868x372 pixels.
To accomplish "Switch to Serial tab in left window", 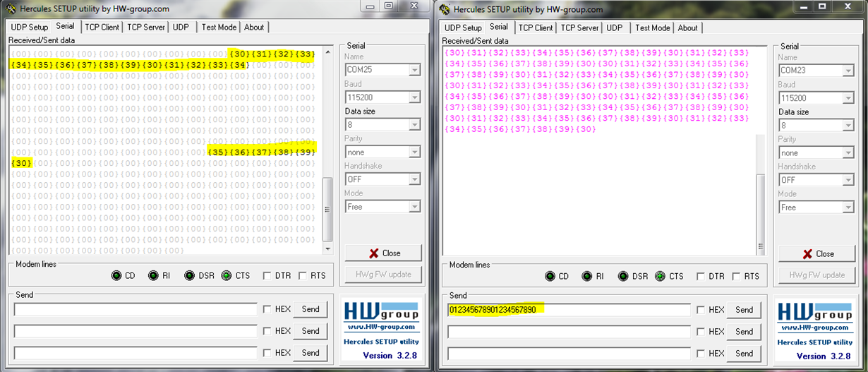I will (x=66, y=26).
